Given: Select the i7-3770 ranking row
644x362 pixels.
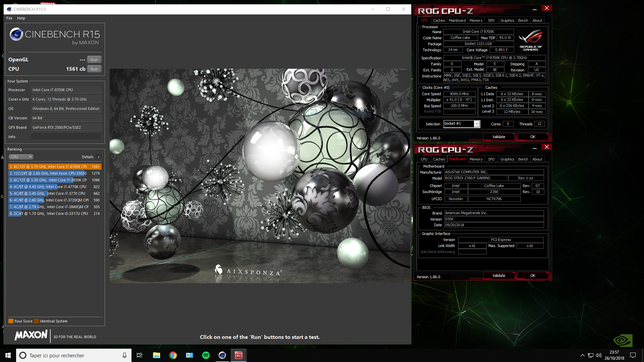Looking at the screenshot, I should coord(55,193).
